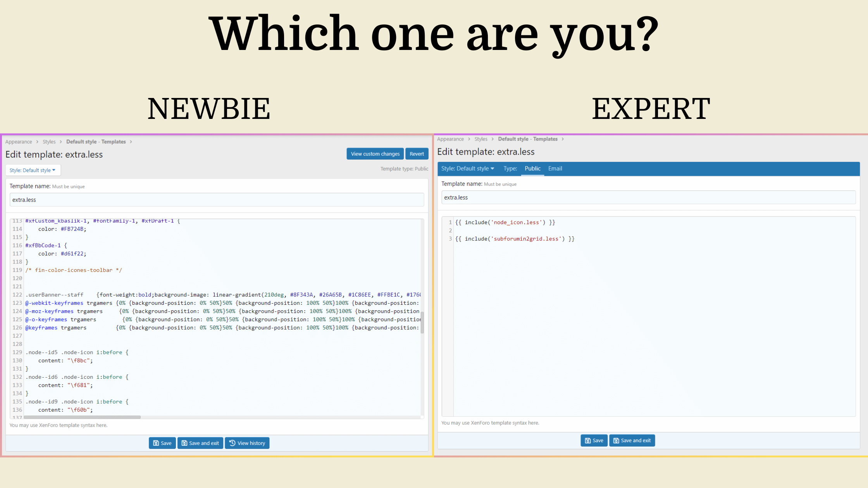Toggle template type Public on EXPERT side
The height and width of the screenshot is (488, 868).
[532, 168]
